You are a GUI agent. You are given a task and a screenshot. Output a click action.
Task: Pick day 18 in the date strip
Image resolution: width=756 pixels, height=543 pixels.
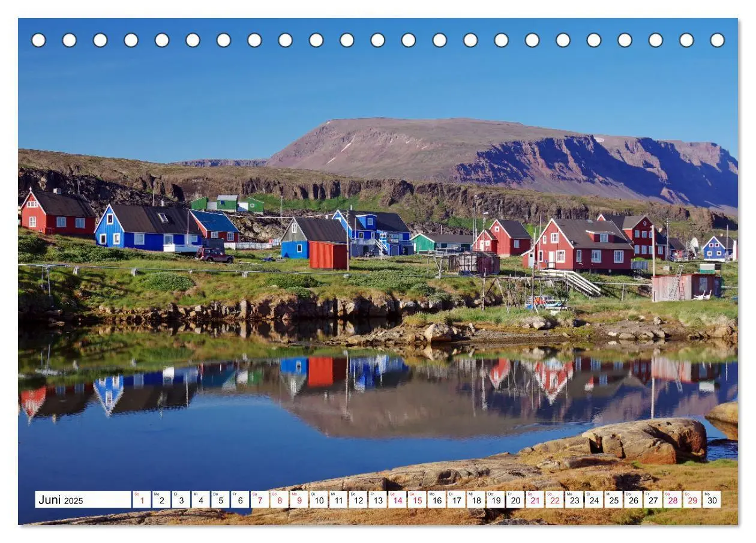click(x=476, y=500)
